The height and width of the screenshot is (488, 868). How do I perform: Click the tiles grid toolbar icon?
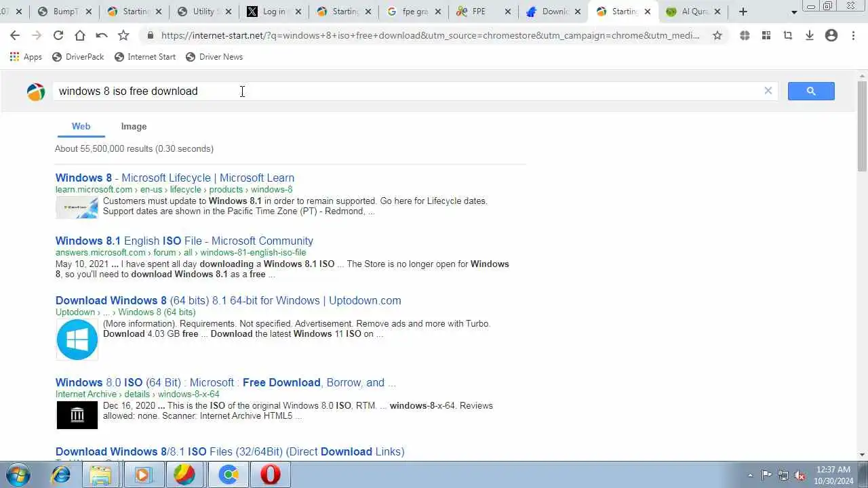point(766,36)
